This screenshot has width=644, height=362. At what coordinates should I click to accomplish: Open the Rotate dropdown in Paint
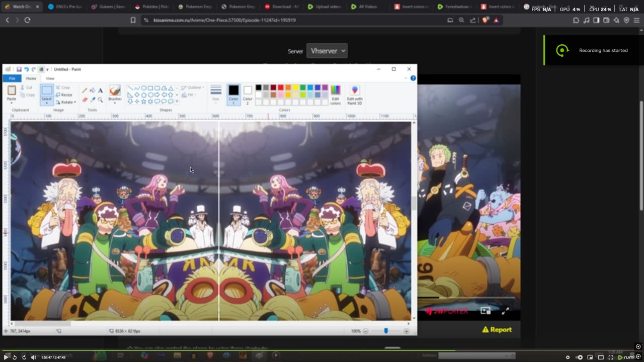tap(66, 102)
